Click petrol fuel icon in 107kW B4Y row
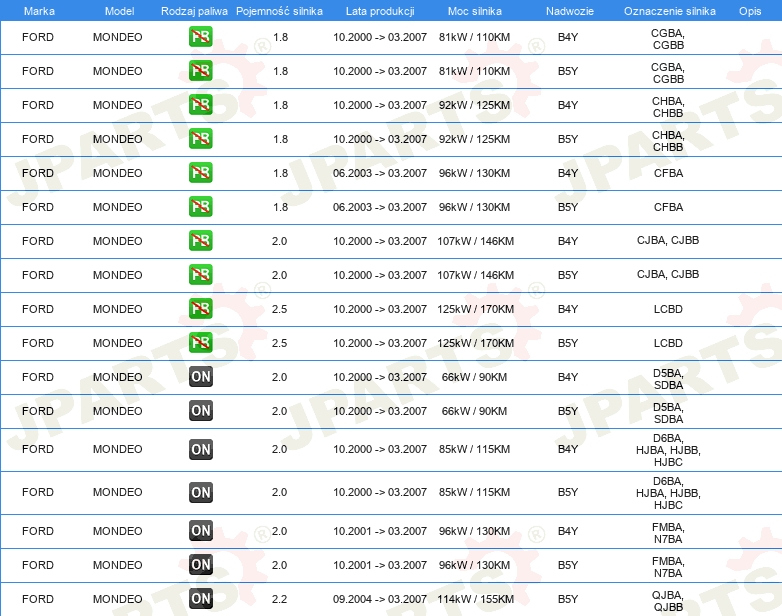This screenshot has width=782, height=616. tap(200, 240)
